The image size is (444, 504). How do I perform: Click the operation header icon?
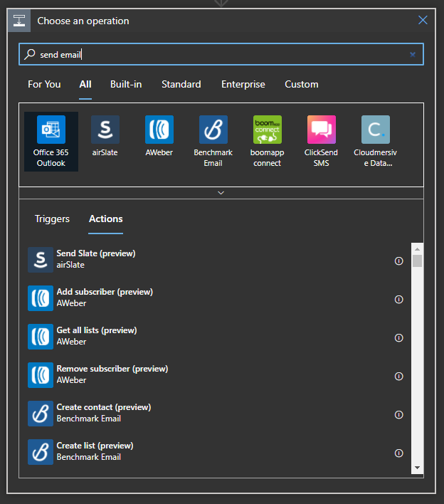pyautogui.click(x=19, y=21)
